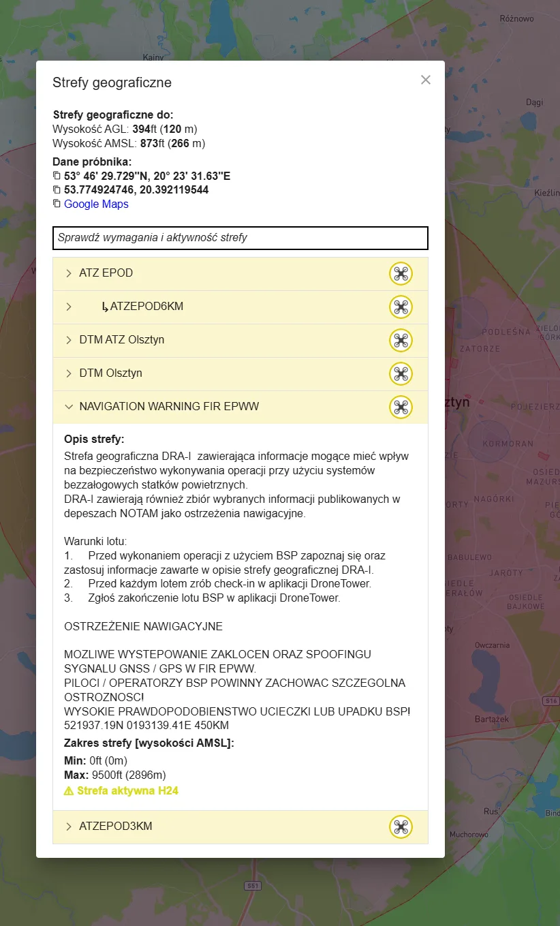560x926 pixels.
Task: Select the ATZEPOD6KM row label
Action: 146,307
